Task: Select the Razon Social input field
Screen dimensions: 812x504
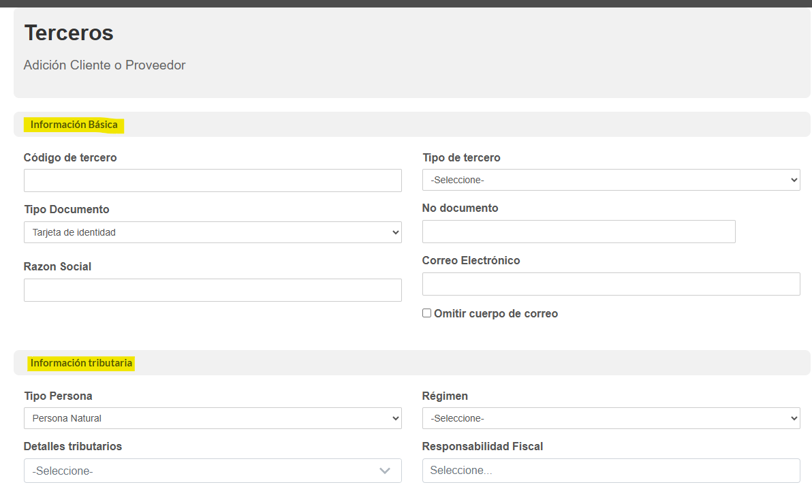Action: click(x=213, y=290)
